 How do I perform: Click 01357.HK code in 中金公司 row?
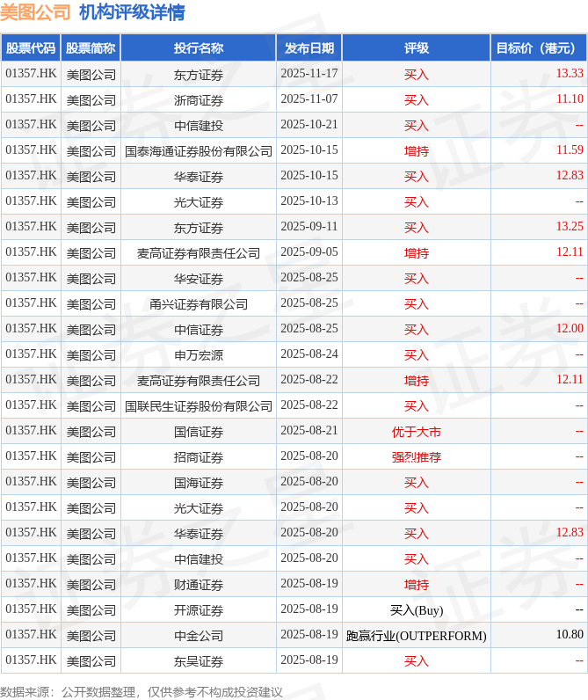(x=31, y=634)
